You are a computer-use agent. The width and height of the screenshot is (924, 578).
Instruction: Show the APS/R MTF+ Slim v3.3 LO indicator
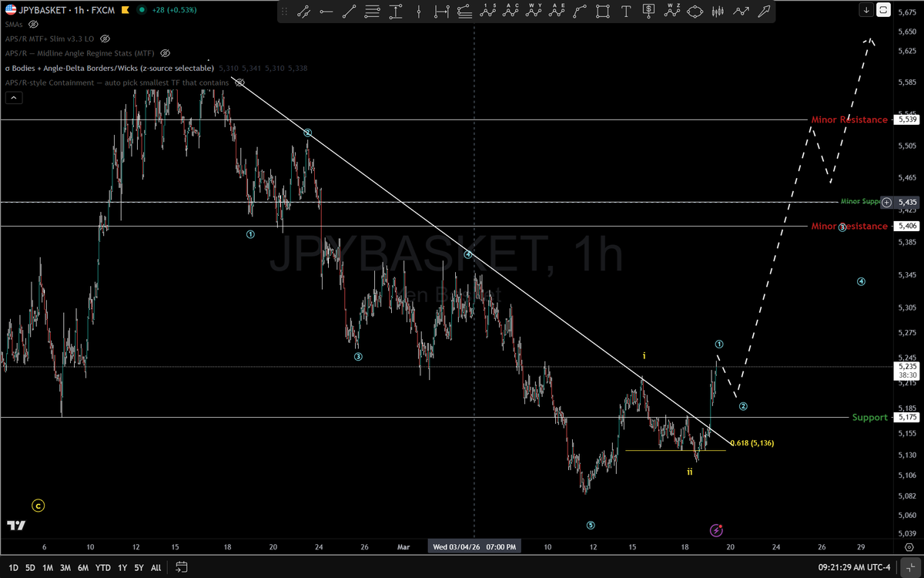(x=105, y=39)
